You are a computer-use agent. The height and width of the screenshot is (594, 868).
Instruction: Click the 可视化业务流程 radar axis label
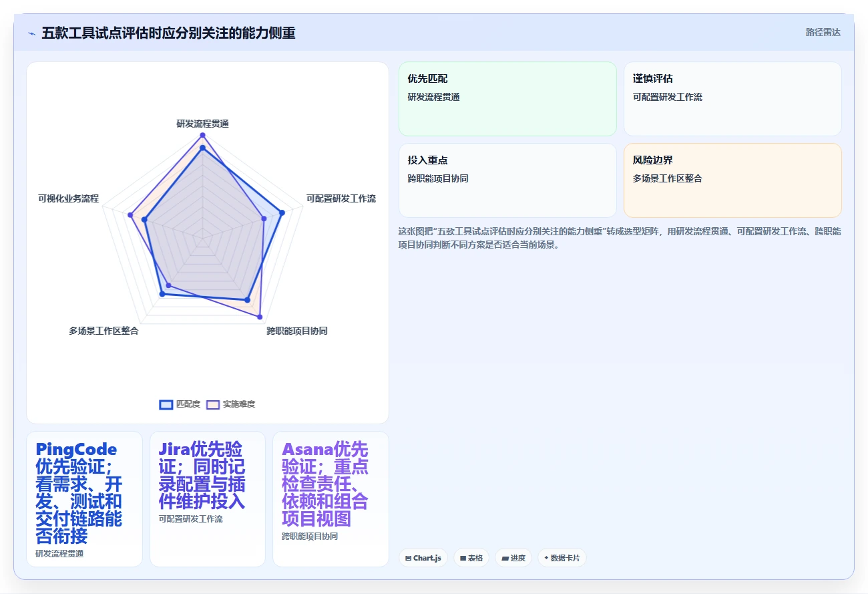(x=68, y=198)
